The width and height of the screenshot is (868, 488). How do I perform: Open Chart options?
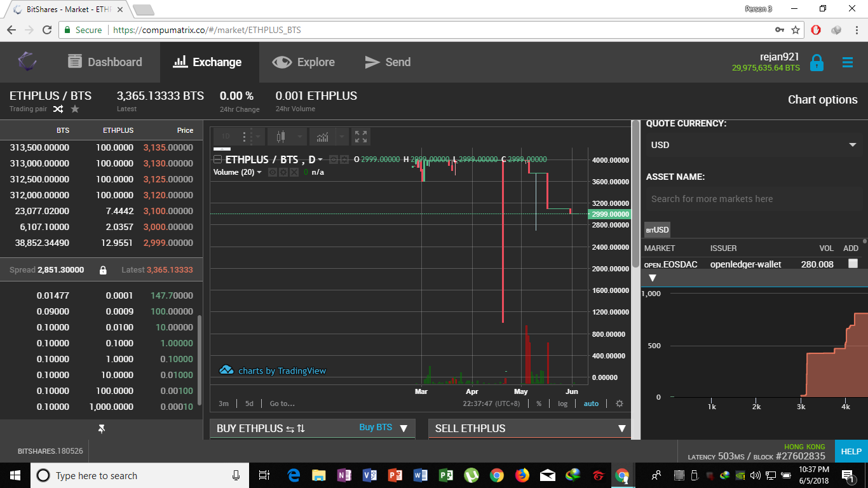tap(822, 99)
